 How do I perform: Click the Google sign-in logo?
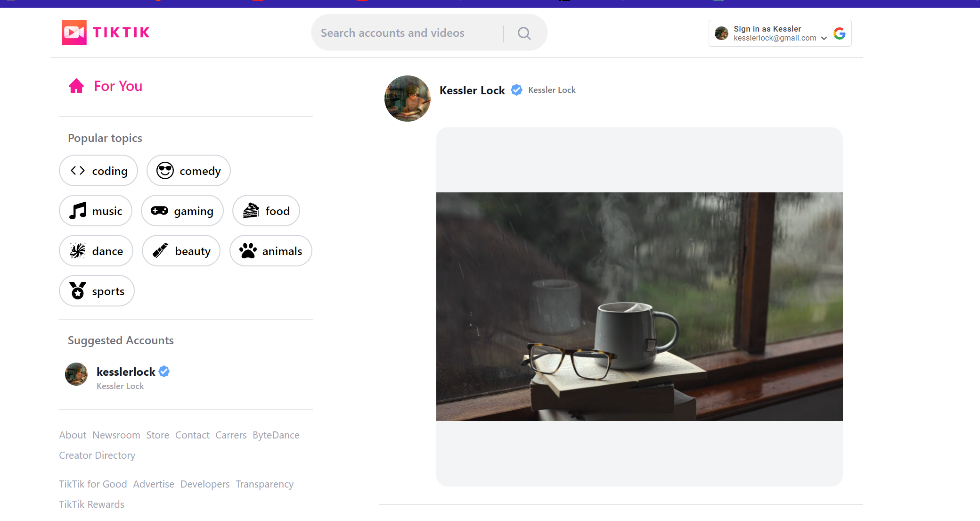(x=840, y=33)
